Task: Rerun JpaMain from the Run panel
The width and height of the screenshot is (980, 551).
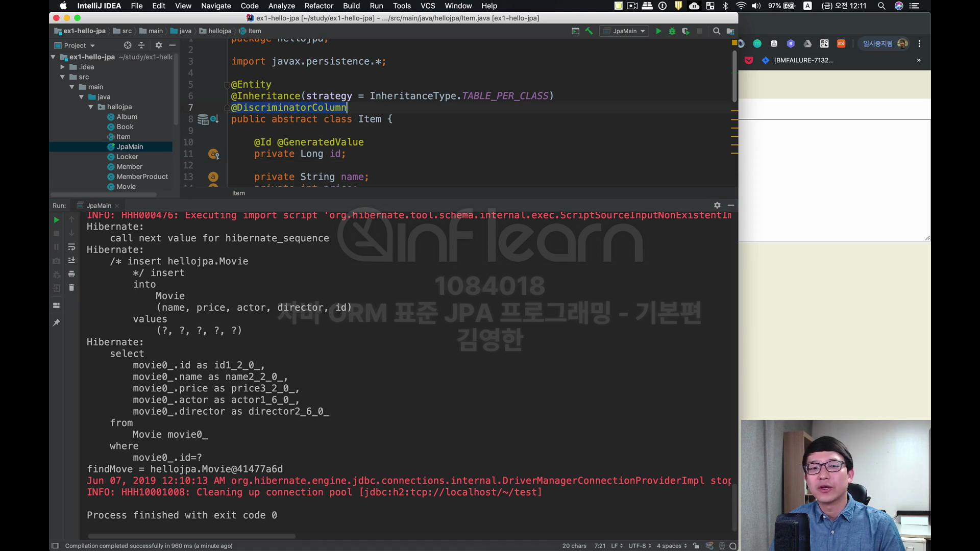Action: coord(57,220)
